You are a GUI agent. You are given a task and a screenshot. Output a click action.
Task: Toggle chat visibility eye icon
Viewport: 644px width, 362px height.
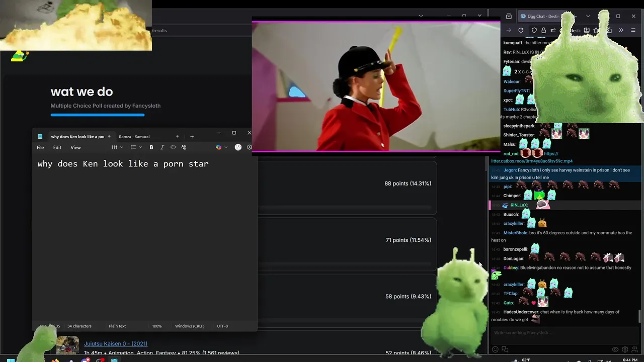tap(615, 349)
